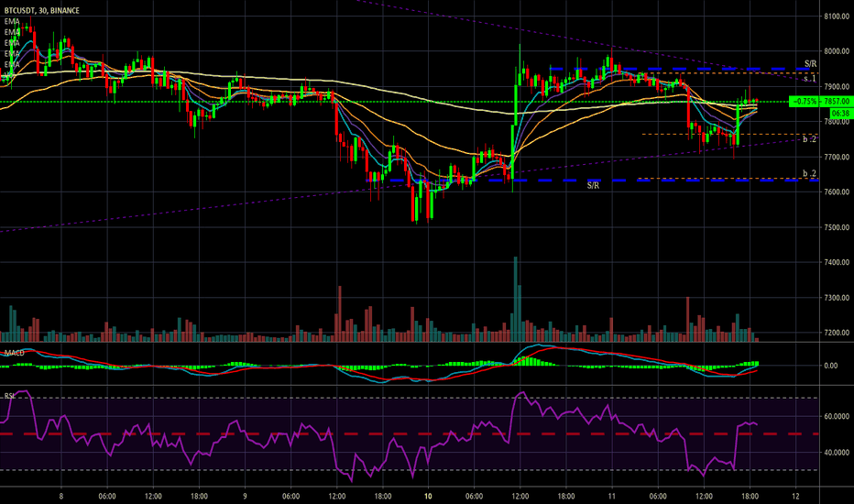Click the 8000.00 price axis label

tap(836, 51)
